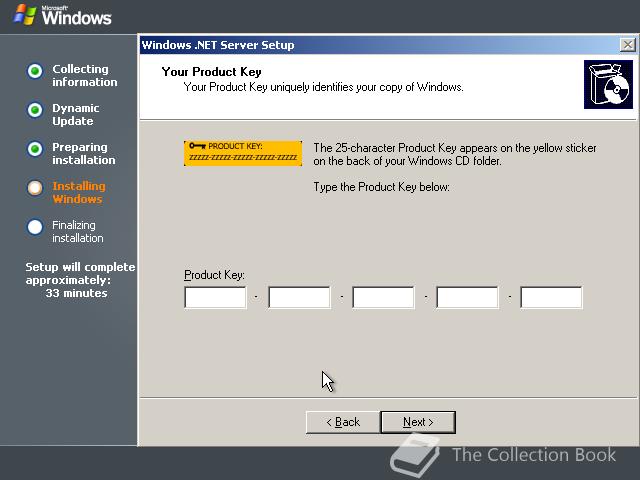Click the 'Dynamic Update' label
Image resolution: width=640 pixels, height=480 pixels.
(76, 115)
